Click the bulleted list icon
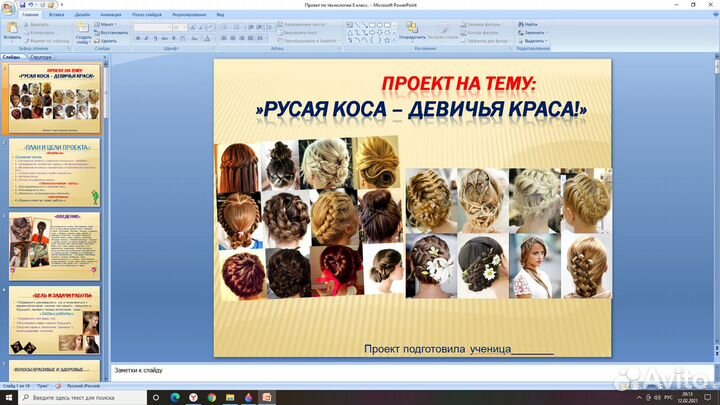The width and height of the screenshot is (720, 405). [x=224, y=28]
